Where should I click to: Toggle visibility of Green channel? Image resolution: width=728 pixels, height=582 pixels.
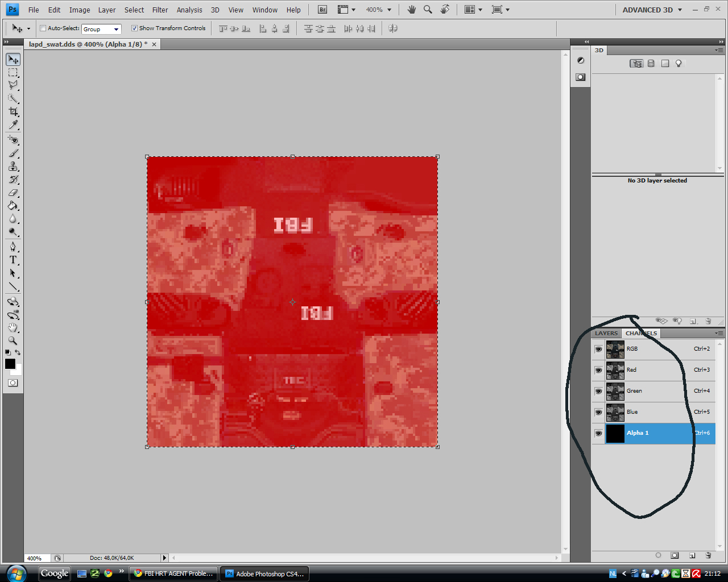(598, 391)
